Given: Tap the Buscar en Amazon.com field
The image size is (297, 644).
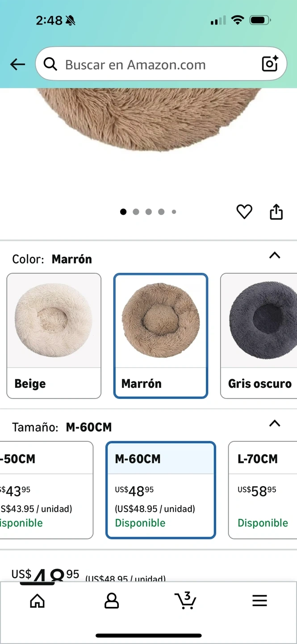Looking at the screenshot, I should click(161, 64).
